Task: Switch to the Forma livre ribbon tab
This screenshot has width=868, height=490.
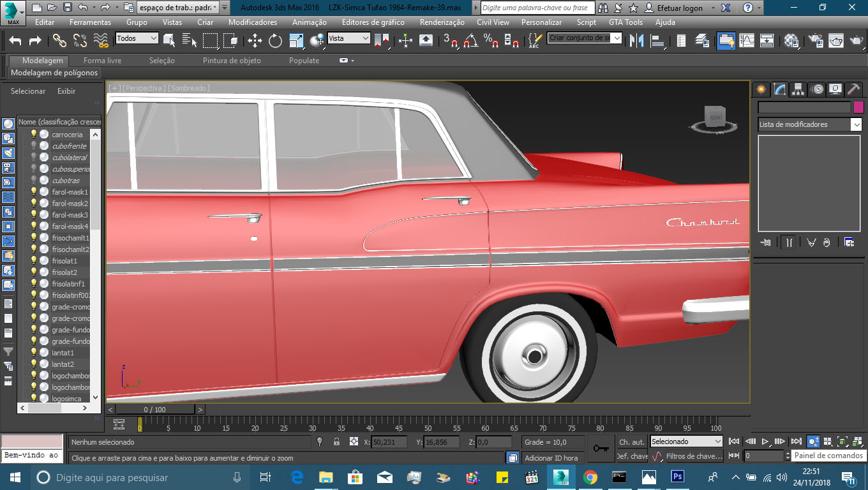Action: tap(102, 61)
